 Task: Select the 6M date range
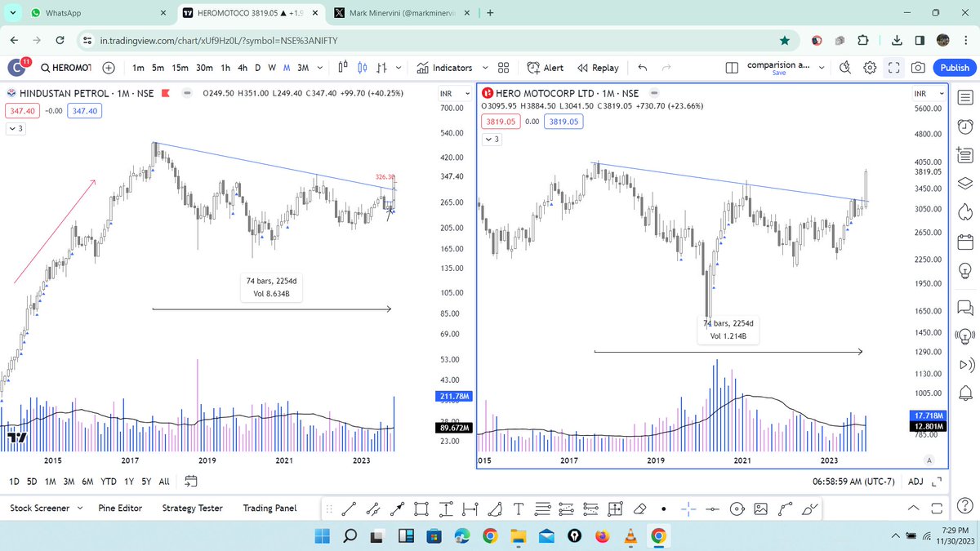pyautogui.click(x=89, y=482)
